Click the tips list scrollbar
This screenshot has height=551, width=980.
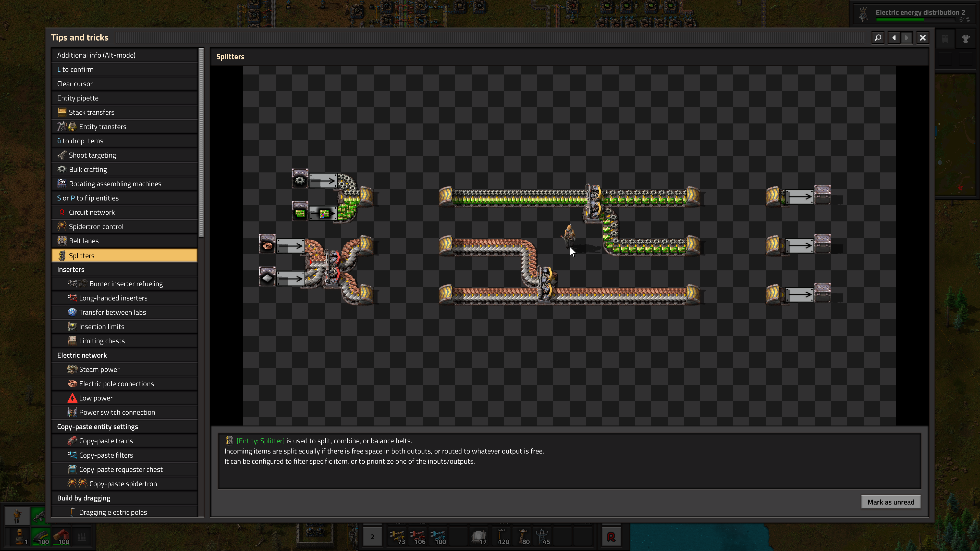(201, 142)
